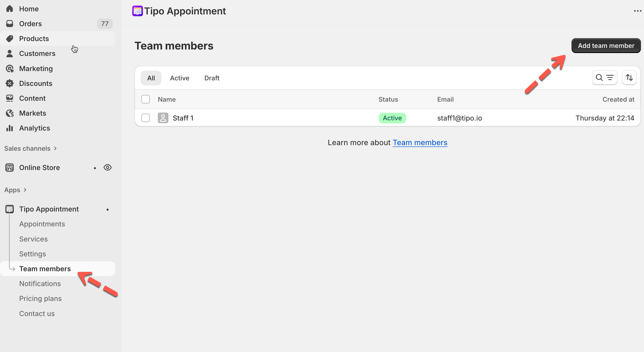Click the Staff 1 avatar icon
644x352 pixels.
pyautogui.click(x=163, y=118)
